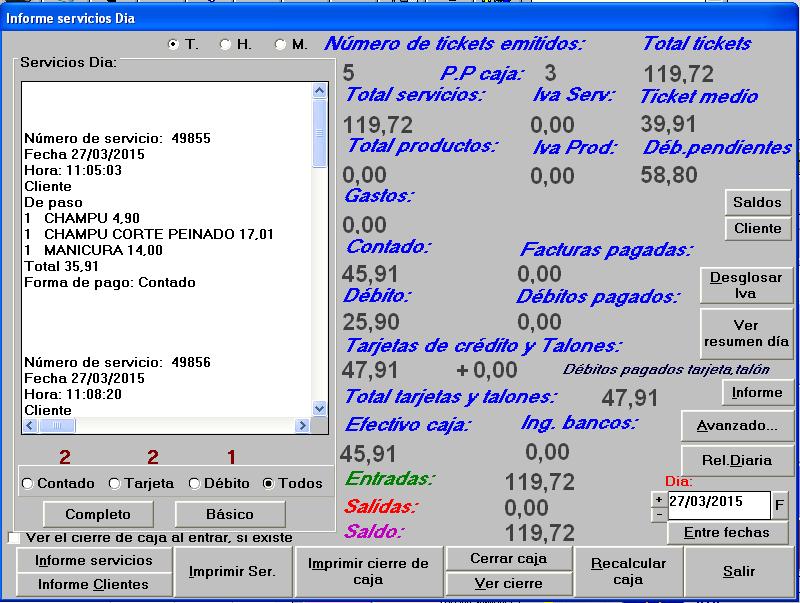The height and width of the screenshot is (603, 800).
Task: Open Informe Clientes report
Action: (x=94, y=584)
